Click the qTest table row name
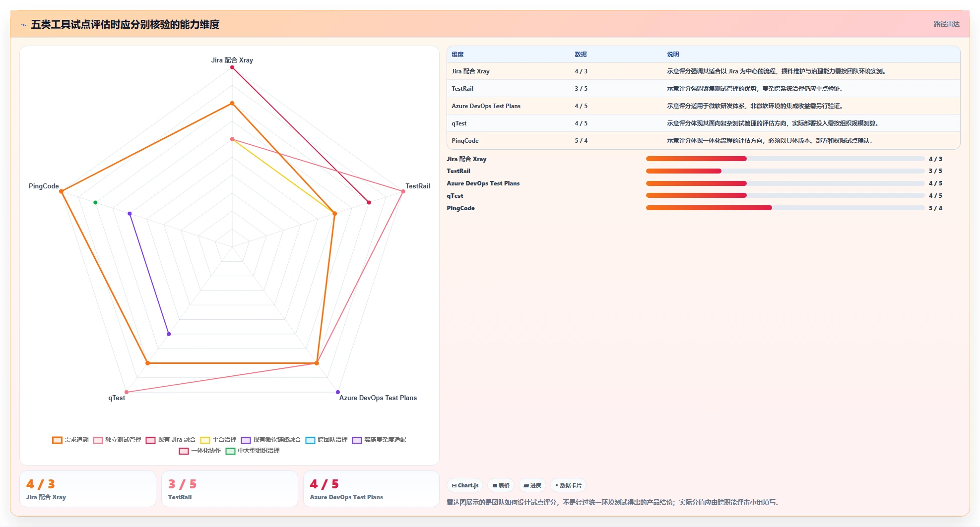The height and width of the screenshot is (527, 980). (459, 123)
